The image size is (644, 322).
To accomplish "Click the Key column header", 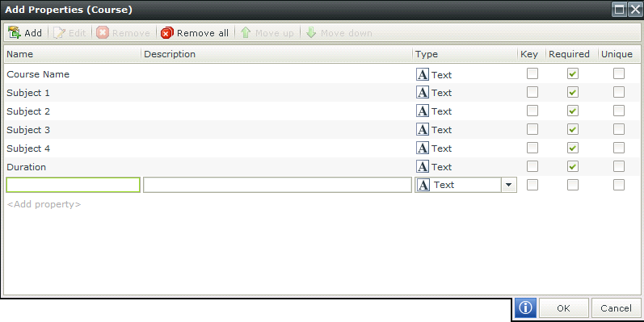I will (532, 54).
